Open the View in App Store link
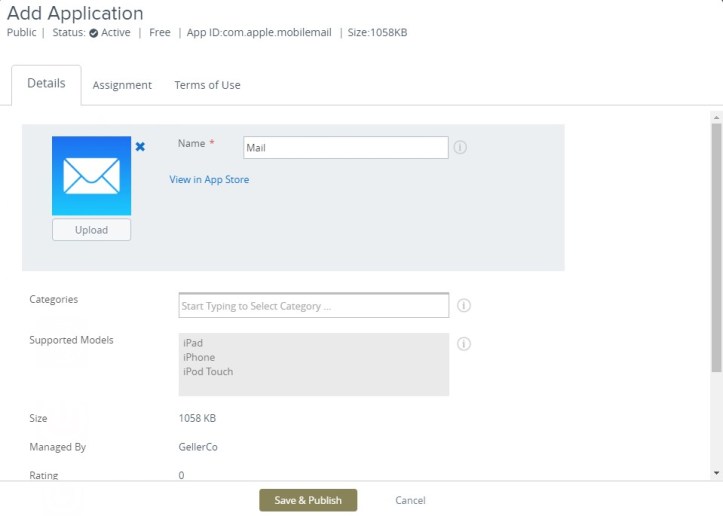 click(209, 180)
